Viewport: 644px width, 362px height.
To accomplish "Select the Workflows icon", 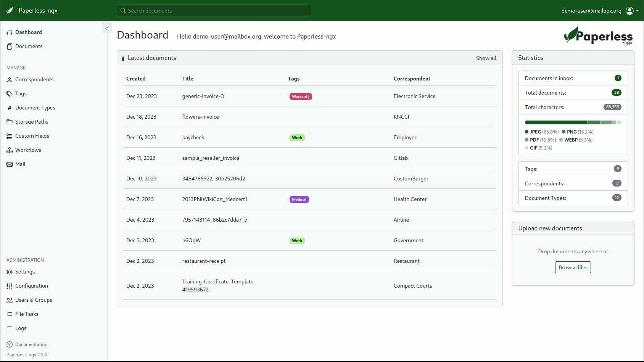I will 9,150.
